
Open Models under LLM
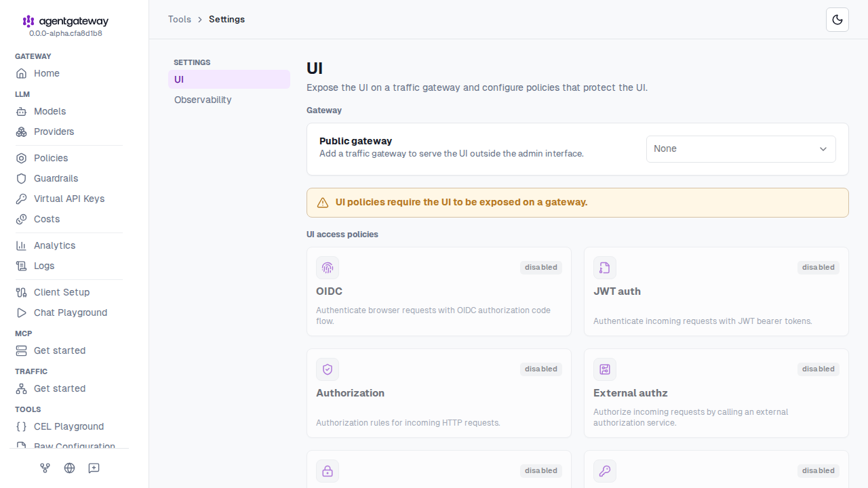(68, 111)
